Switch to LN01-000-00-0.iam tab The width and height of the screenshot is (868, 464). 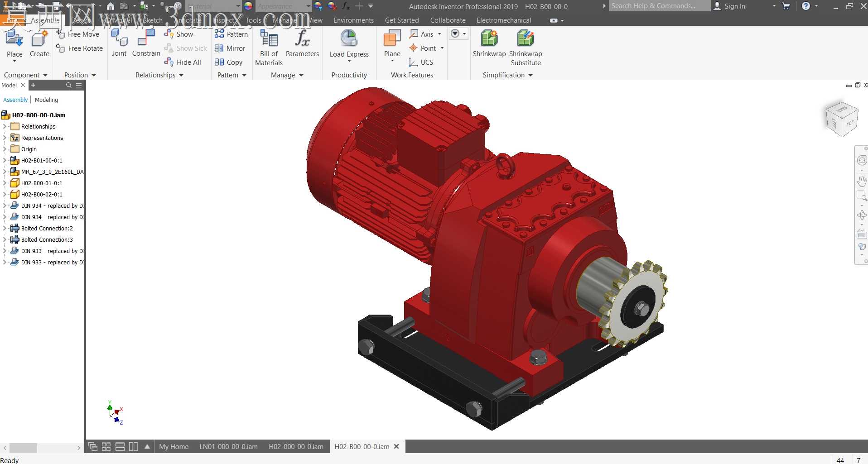click(229, 447)
